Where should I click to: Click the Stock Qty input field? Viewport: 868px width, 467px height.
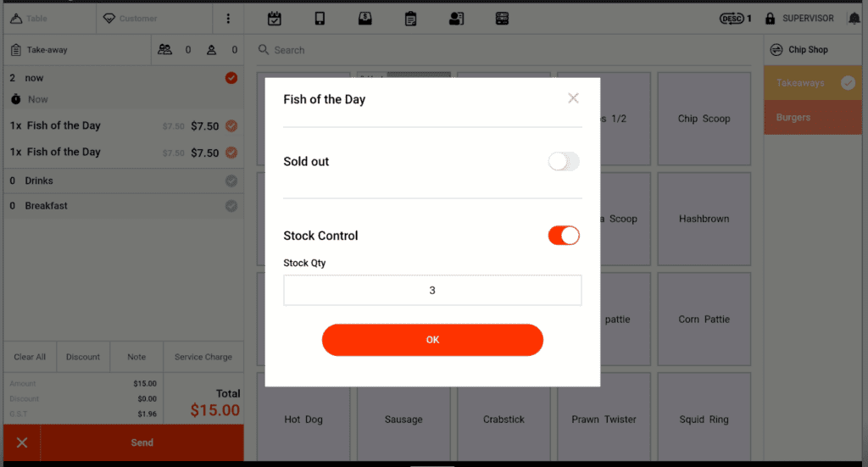tap(432, 290)
